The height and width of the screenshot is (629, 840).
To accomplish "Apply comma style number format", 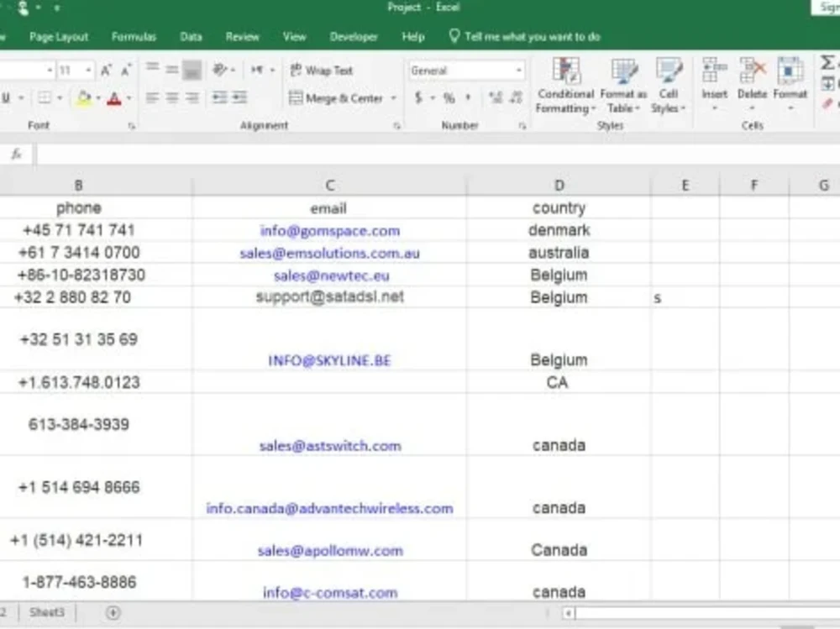I will pos(468,97).
